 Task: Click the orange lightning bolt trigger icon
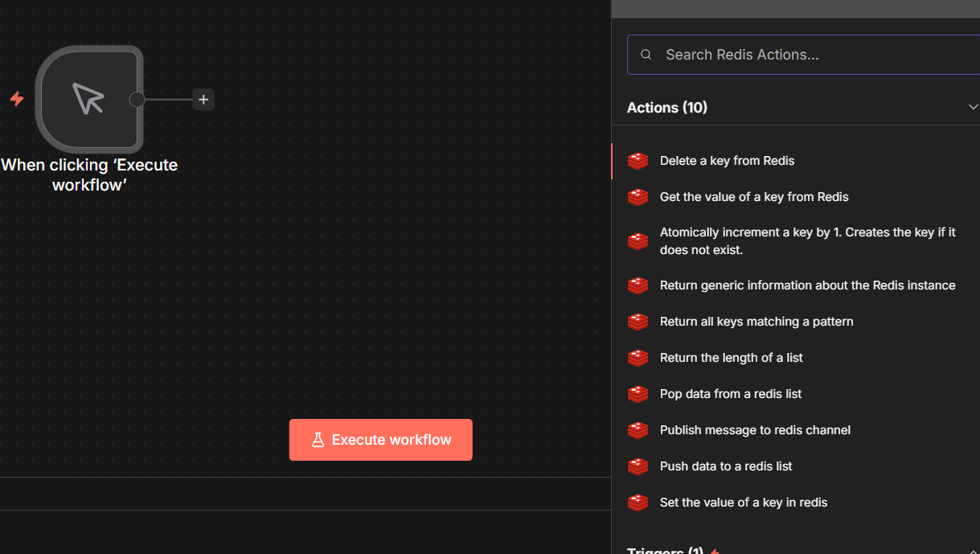17,99
